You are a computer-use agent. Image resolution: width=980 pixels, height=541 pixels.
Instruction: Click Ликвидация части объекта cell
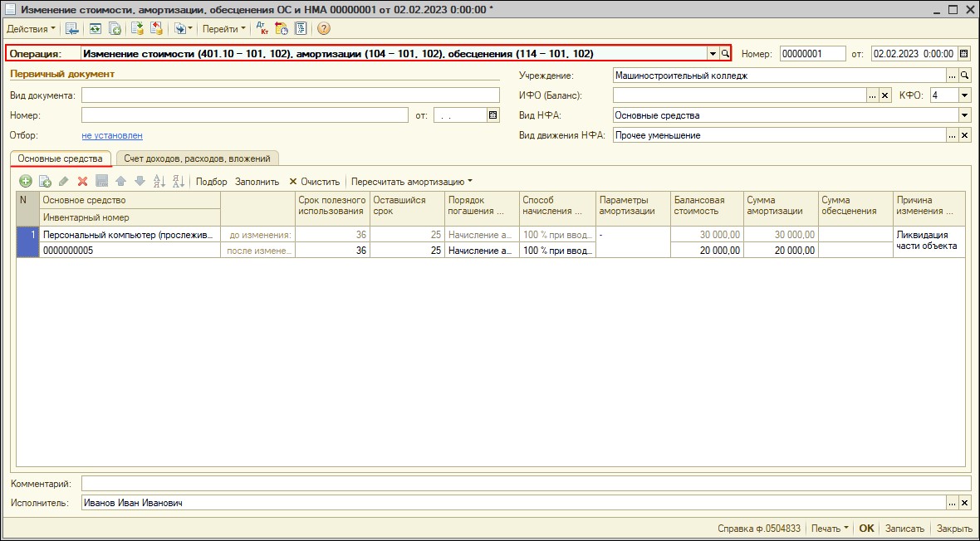(x=929, y=242)
